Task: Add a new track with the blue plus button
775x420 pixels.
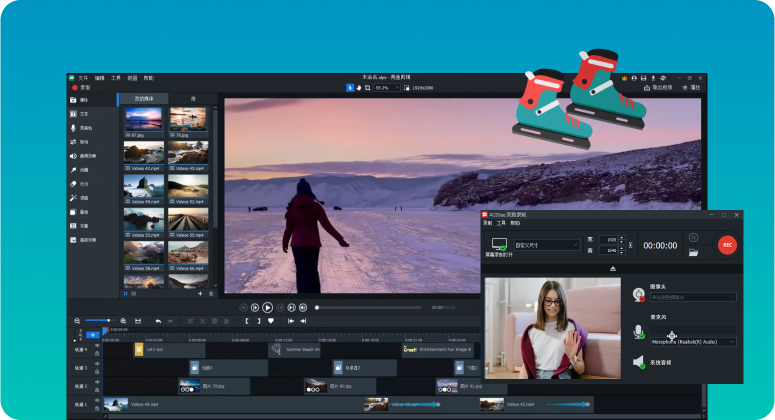Action: [93, 335]
